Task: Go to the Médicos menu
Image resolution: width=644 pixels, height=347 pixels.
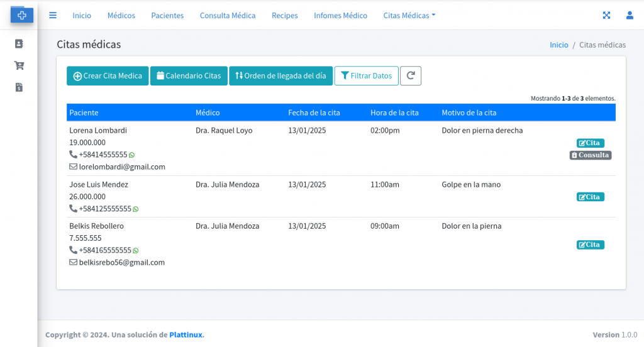Action: click(121, 16)
